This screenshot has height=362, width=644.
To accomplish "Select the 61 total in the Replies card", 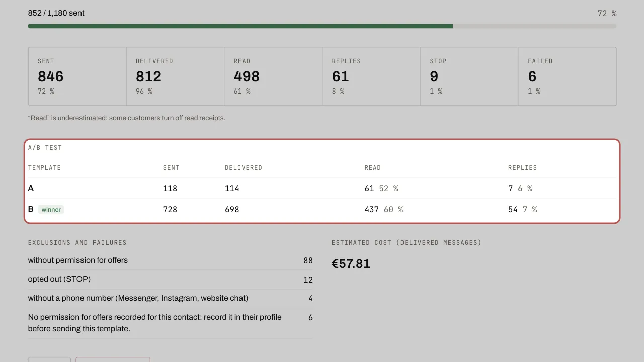I will pos(341,76).
